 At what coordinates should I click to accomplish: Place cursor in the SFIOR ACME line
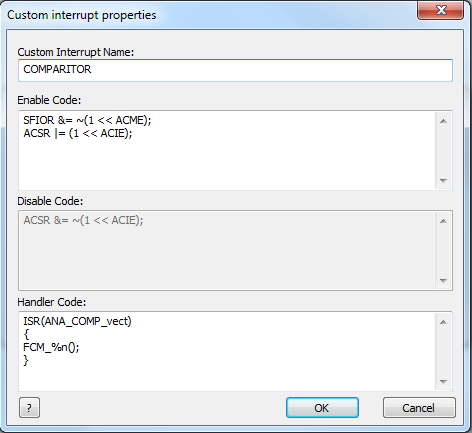(x=87, y=120)
